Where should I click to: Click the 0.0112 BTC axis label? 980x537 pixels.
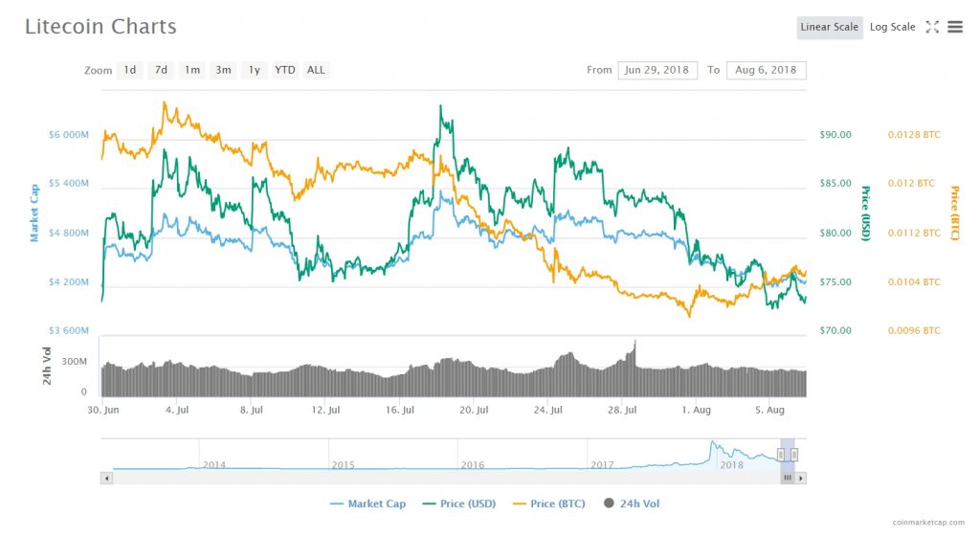[x=914, y=233]
